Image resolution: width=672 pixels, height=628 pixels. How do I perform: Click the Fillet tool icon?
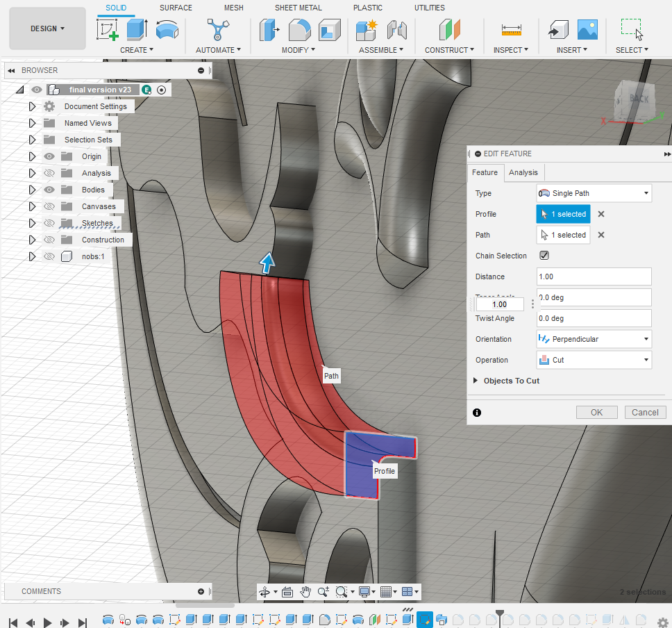299,30
